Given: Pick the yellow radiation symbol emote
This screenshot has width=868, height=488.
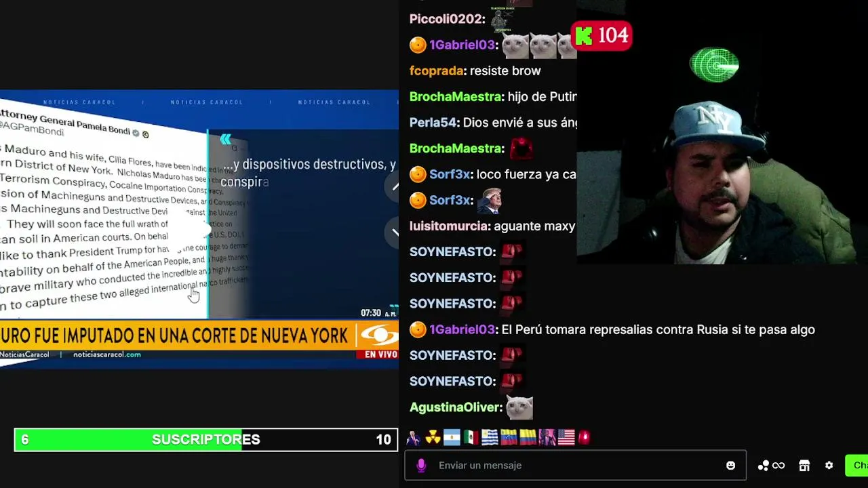Looking at the screenshot, I should [433, 437].
